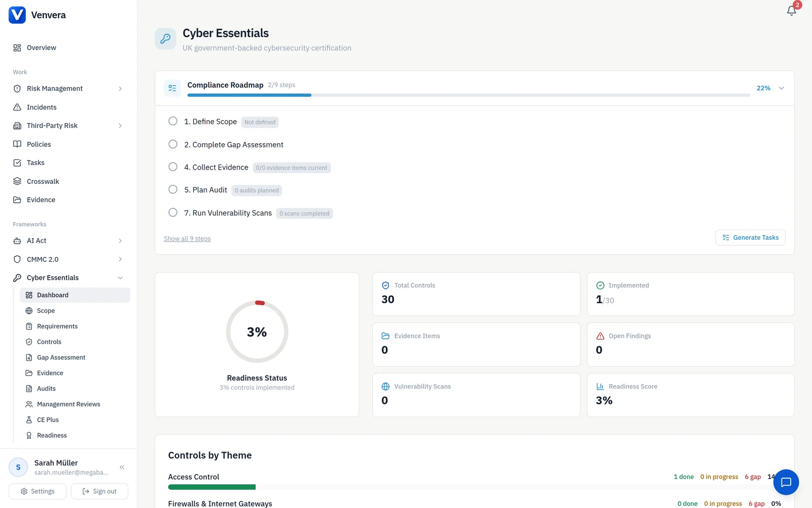Viewport: 812px width, 508px height.
Task: Click the Policies book icon
Action: tap(17, 144)
